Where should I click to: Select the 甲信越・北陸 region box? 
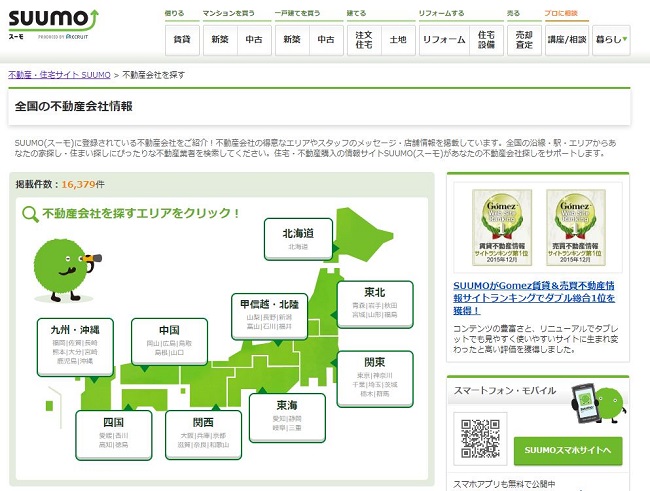(x=269, y=316)
